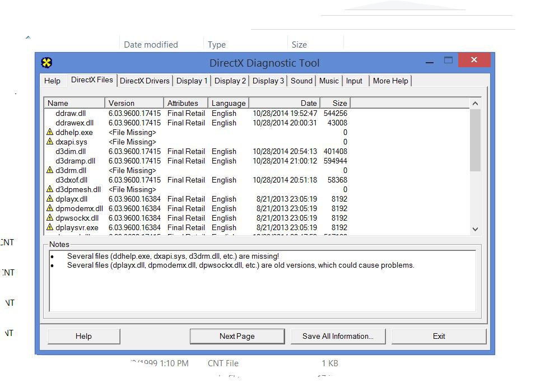545x392 pixels.
Task: Click Save All Information button
Action: 338,337
